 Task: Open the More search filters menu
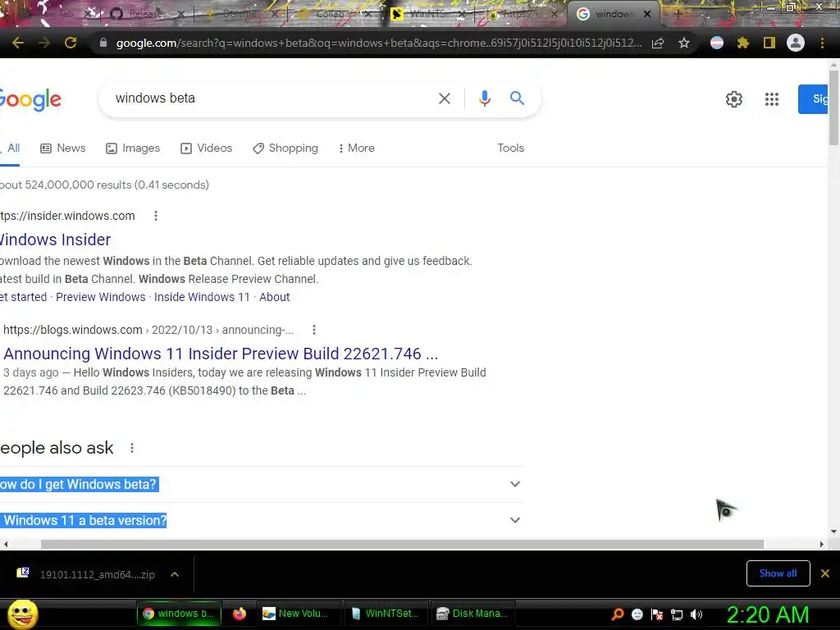coord(356,148)
